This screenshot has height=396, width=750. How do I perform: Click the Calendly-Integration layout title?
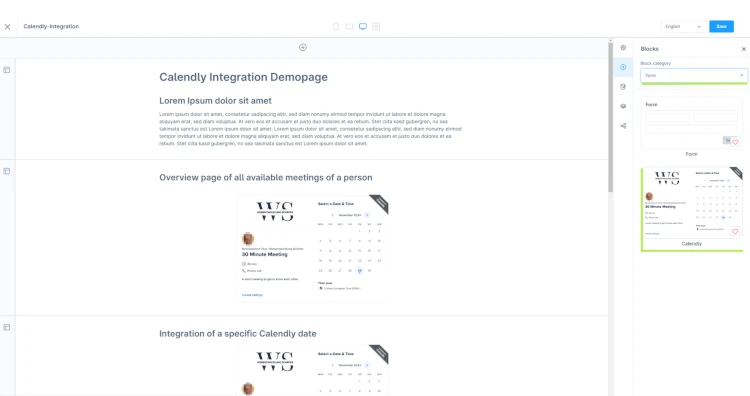coord(51,26)
